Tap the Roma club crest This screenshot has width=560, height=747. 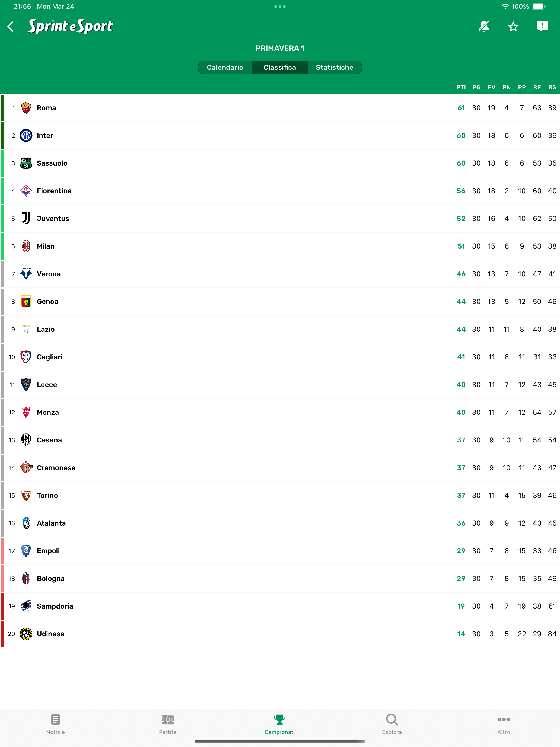point(26,107)
